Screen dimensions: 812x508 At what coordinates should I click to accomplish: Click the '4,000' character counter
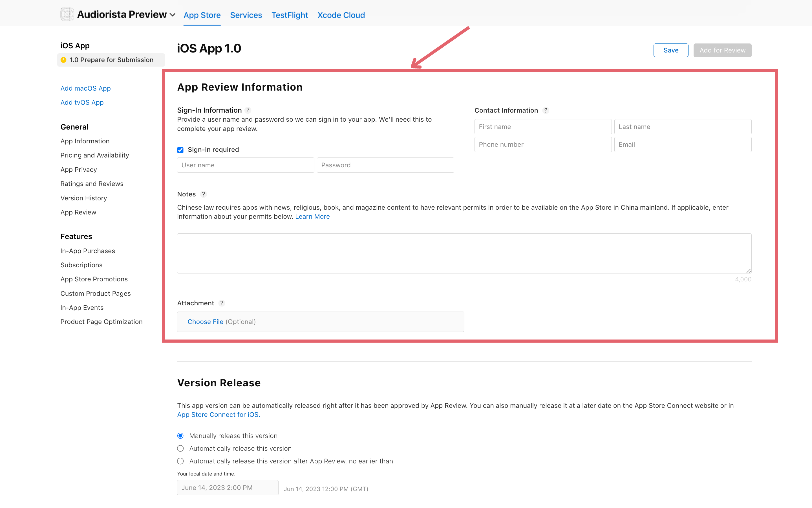pyautogui.click(x=743, y=279)
